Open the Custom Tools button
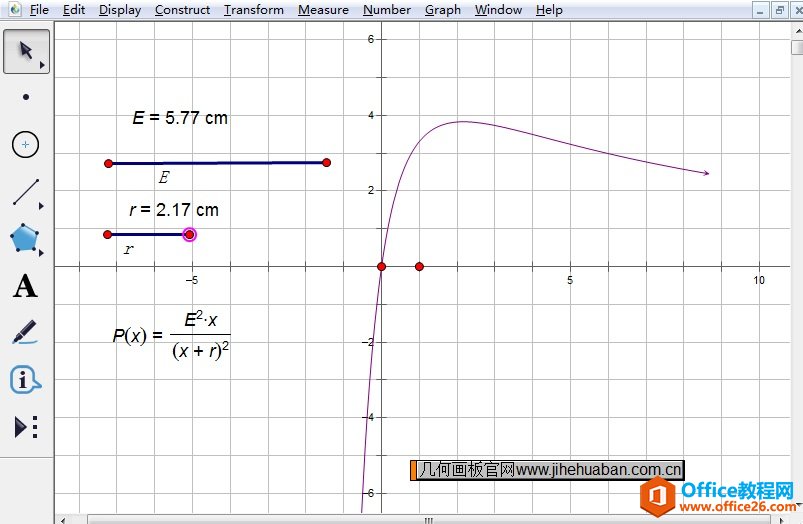 (x=26, y=427)
